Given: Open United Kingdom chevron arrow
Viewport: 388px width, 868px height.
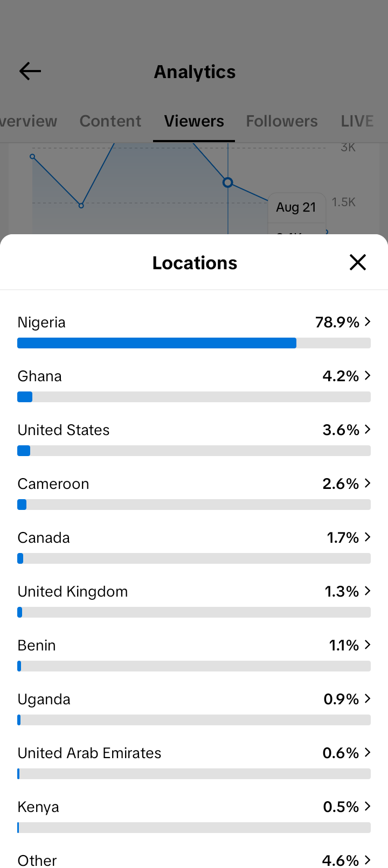Looking at the screenshot, I should pyautogui.click(x=368, y=591).
